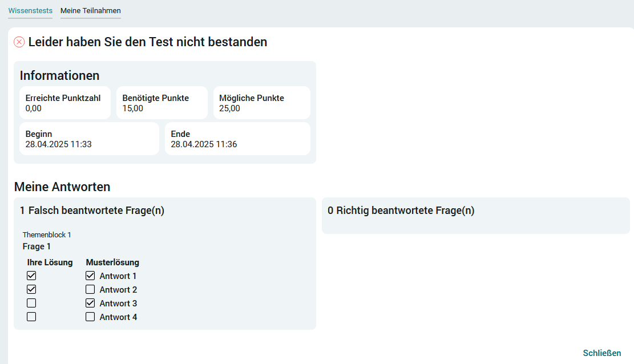
Task: Toggle first checkbox under Ihre Lösung
Action: tap(31, 276)
